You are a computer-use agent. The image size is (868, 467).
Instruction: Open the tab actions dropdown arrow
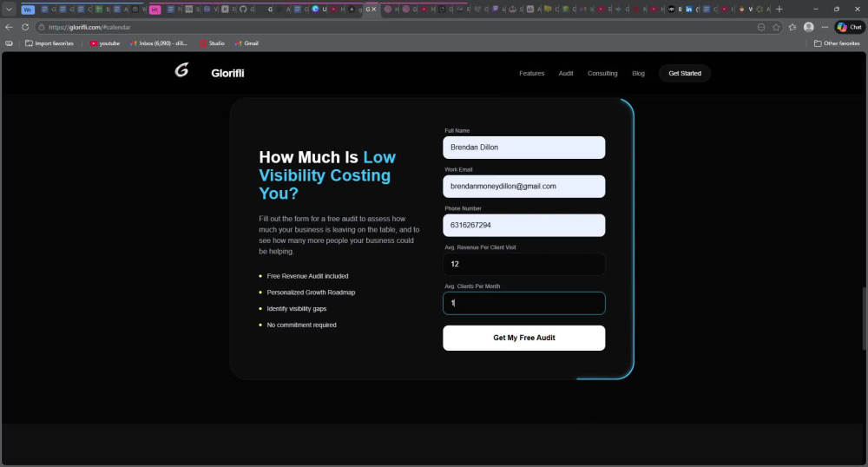click(x=9, y=10)
